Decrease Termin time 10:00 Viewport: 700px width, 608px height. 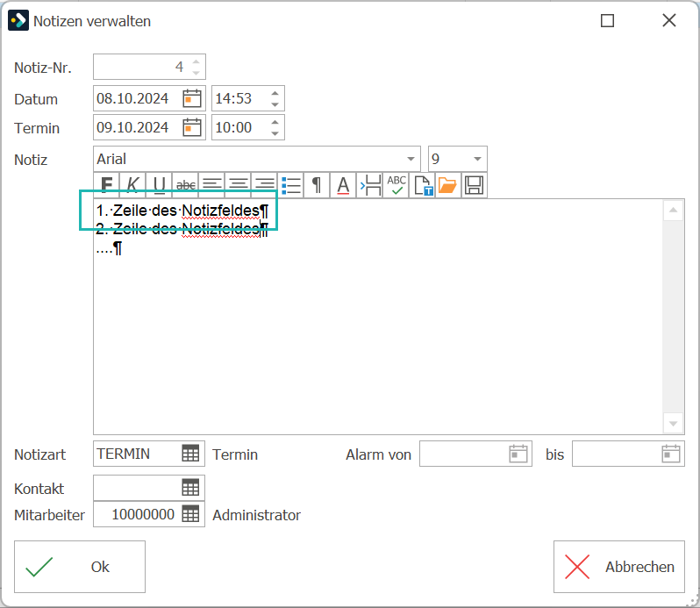tap(275, 133)
